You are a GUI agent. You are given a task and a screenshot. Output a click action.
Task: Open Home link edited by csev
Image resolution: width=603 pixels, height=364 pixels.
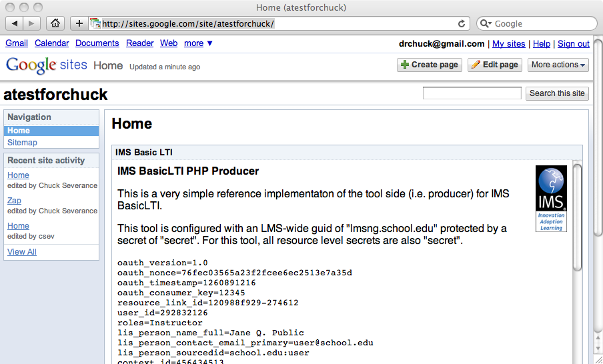[18, 225]
